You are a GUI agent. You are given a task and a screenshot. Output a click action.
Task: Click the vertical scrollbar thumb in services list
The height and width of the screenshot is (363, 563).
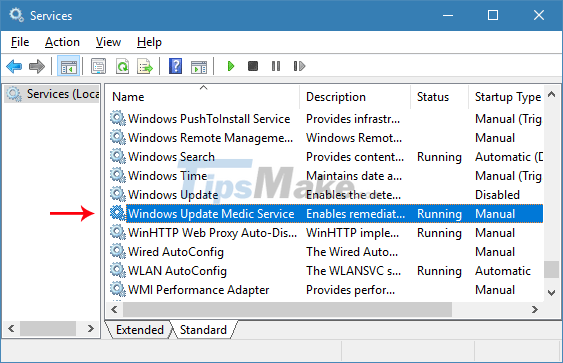pos(551,269)
